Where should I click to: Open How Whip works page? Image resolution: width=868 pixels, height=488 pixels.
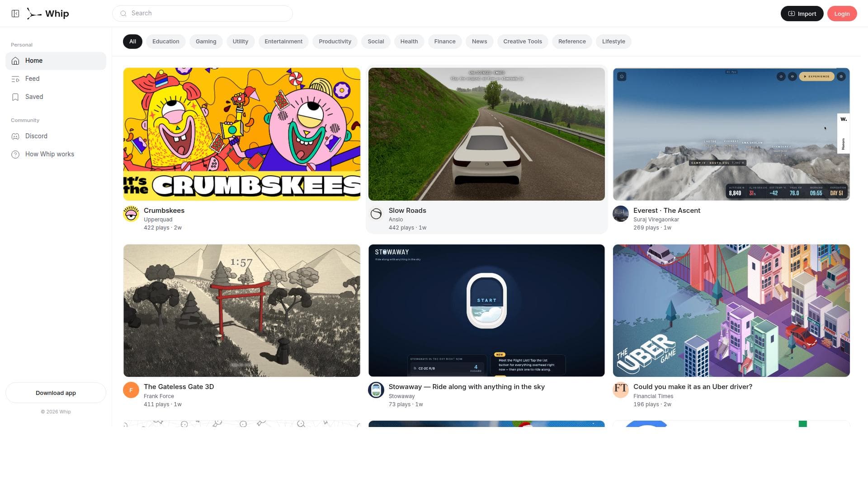click(56, 155)
